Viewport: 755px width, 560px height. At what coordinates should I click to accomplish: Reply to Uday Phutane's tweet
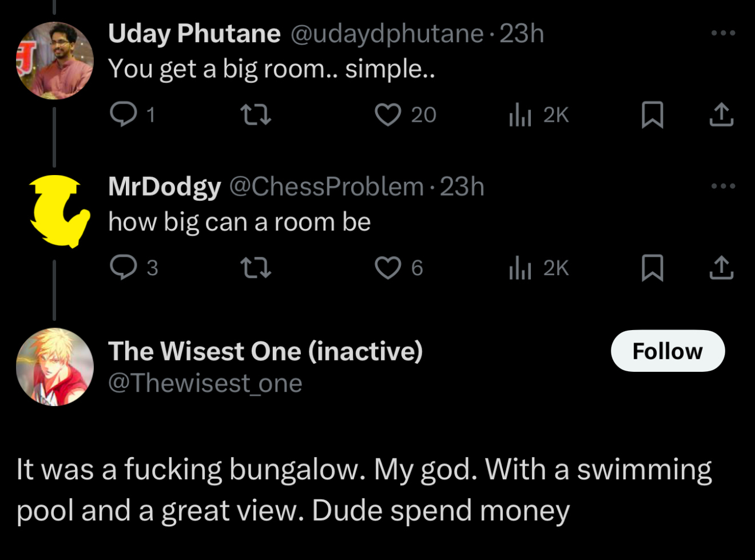click(x=122, y=115)
